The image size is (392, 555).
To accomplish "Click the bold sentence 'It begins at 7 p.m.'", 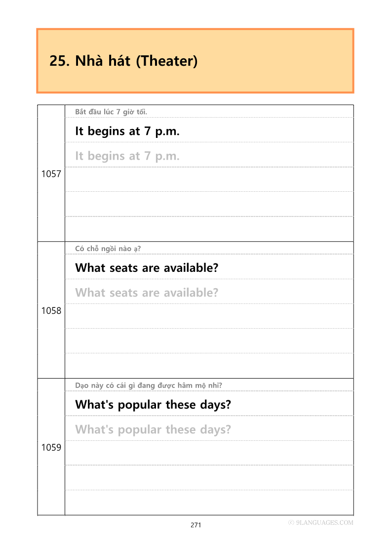I will pos(127,131).
